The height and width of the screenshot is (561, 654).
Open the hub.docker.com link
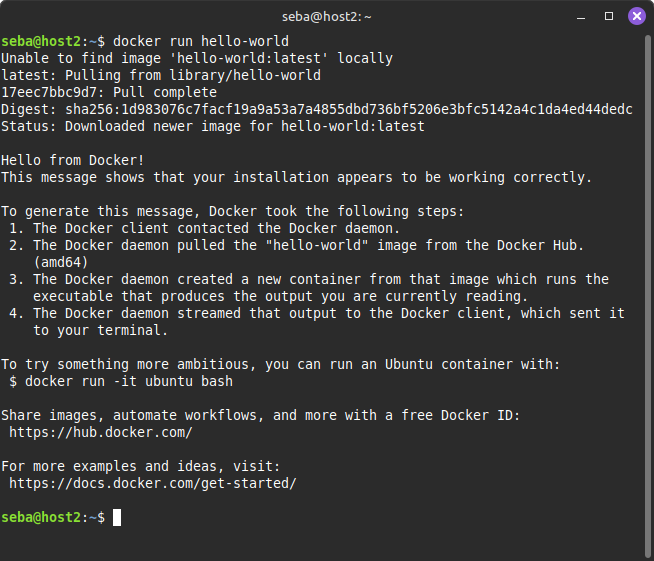[x=101, y=432]
